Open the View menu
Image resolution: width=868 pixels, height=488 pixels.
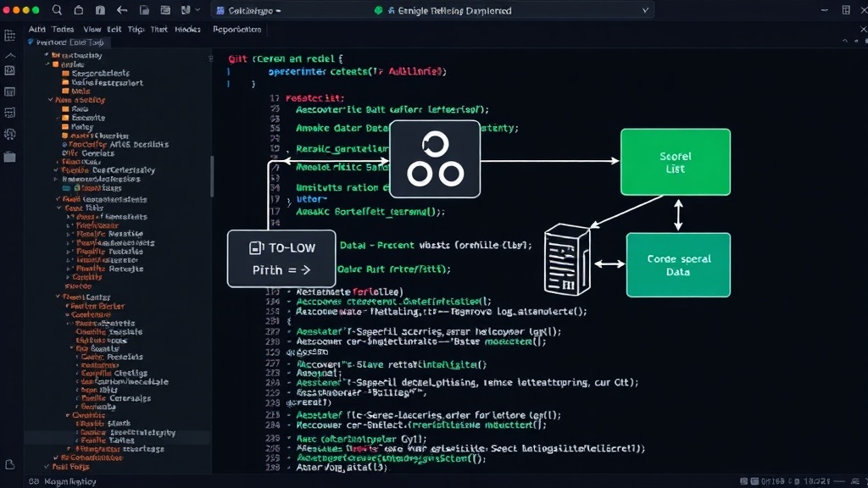(x=92, y=30)
